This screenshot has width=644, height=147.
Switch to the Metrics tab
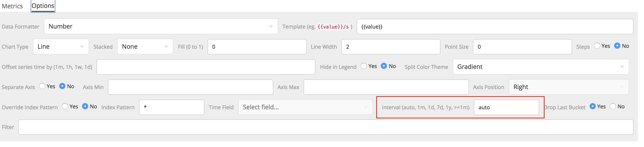pos(12,6)
